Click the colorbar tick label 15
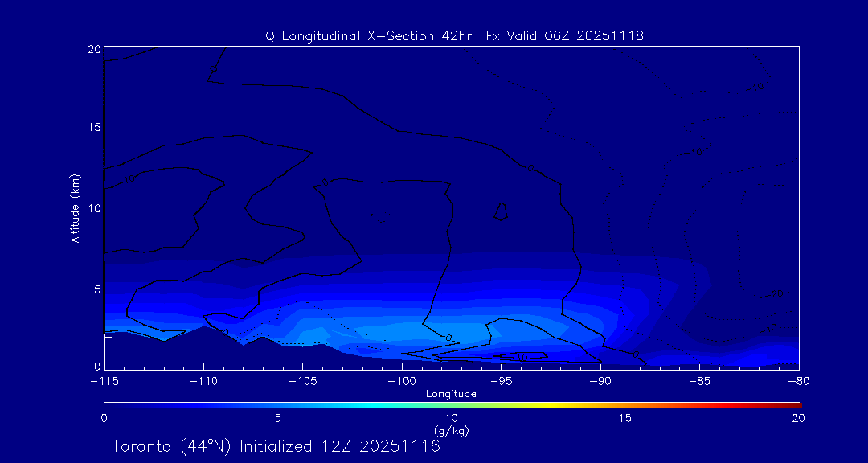This screenshot has height=463, width=868. click(624, 418)
